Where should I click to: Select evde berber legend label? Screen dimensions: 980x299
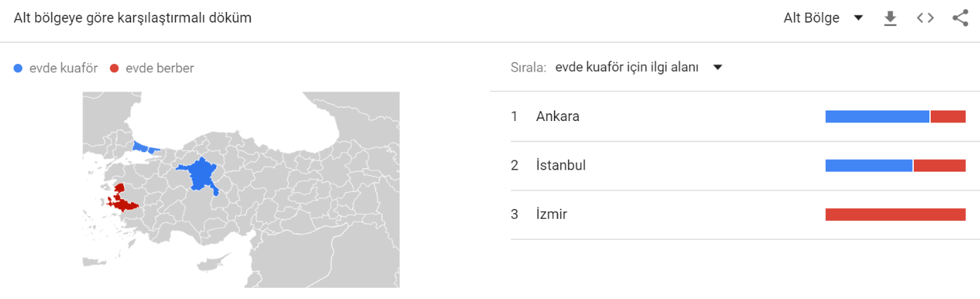[160, 68]
